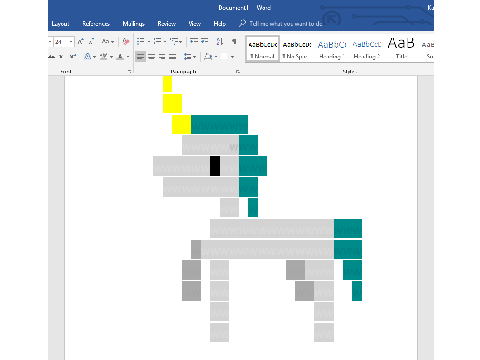
Task: Expand the Multilevel List dropdown arrow
Action: pyautogui.click(x=181, y=42)
